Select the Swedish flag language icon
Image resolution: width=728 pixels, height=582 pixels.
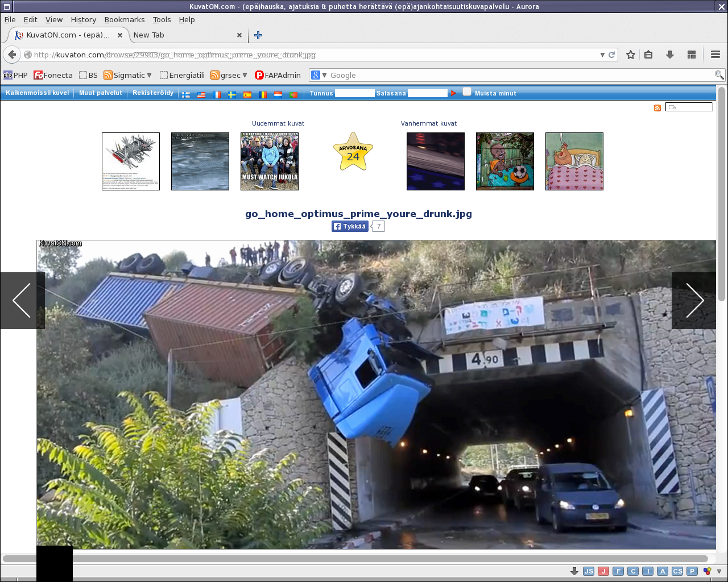point(232,94)
